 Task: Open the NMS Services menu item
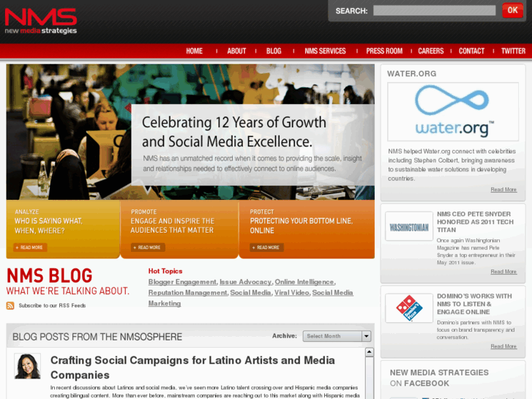tap(325, 51)
